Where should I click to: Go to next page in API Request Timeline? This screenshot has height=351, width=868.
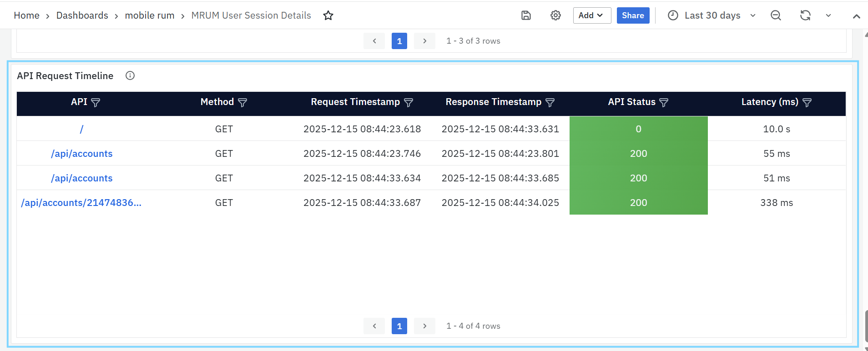click(424, 326)
